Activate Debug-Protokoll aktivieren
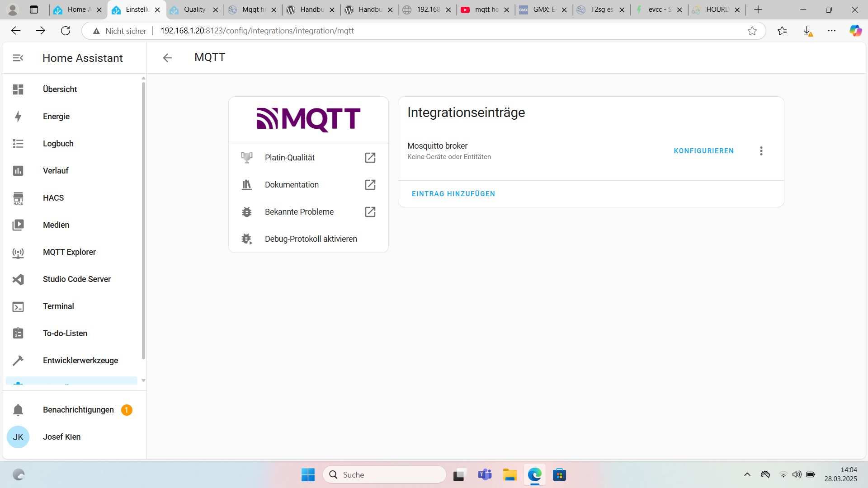The height and width of the screenshot is (488, 868). click(x=308, y=239)
